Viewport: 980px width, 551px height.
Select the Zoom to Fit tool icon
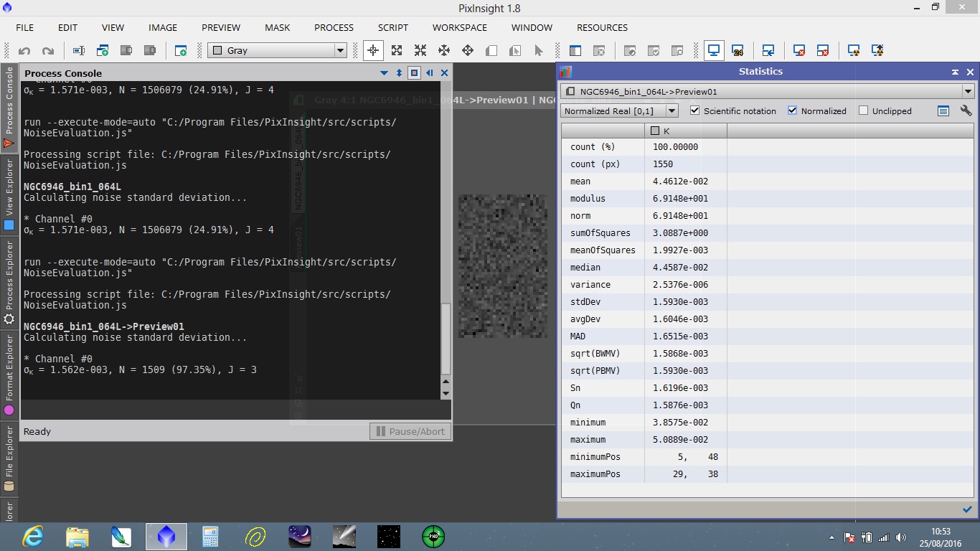pyautogui.click(x=397, y=50)
